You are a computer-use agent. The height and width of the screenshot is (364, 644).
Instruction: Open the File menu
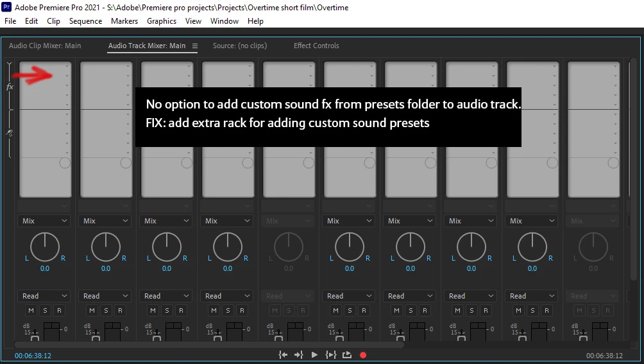point(10,21)
